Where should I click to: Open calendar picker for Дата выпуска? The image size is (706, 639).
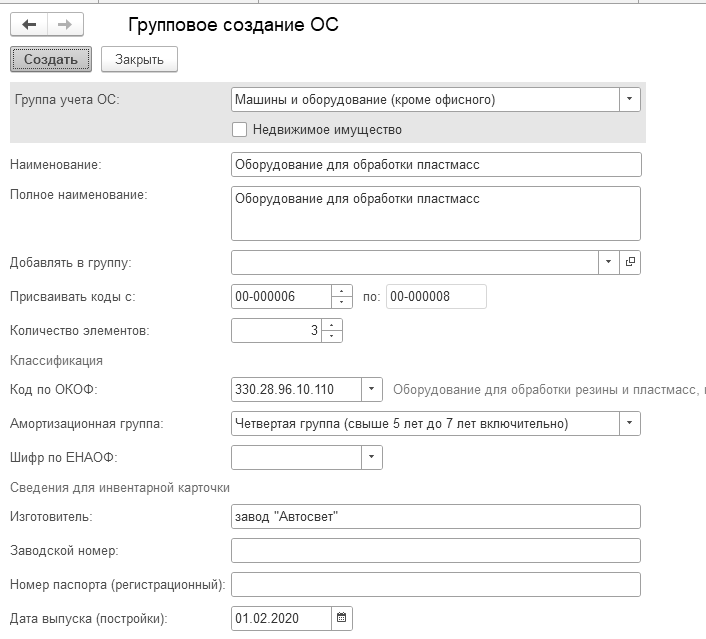coord(342,618)
